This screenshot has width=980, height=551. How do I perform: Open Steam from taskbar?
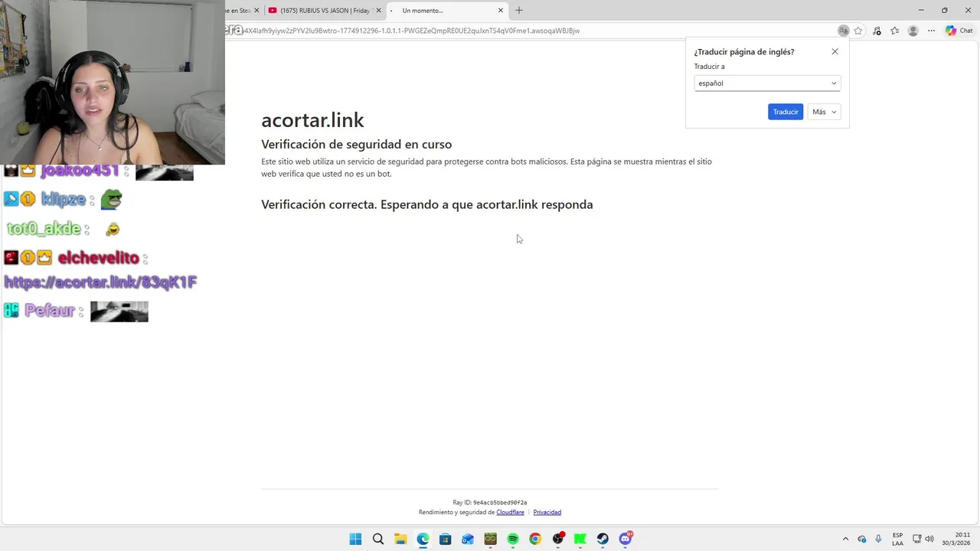click(603, 539)
